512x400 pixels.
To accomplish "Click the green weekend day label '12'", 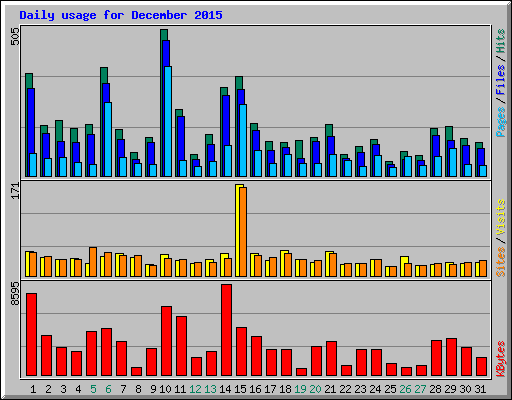I will point(195,389).
